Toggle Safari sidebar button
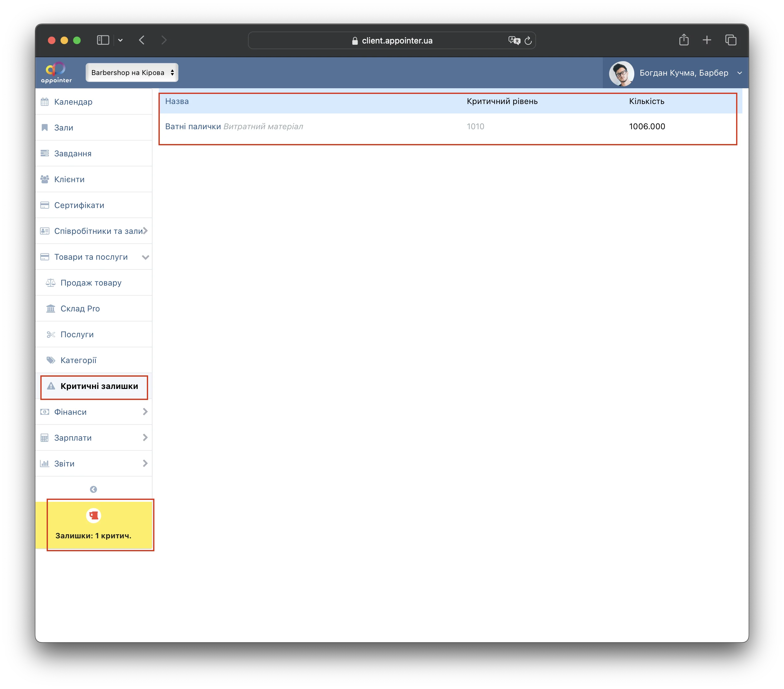 103,40
